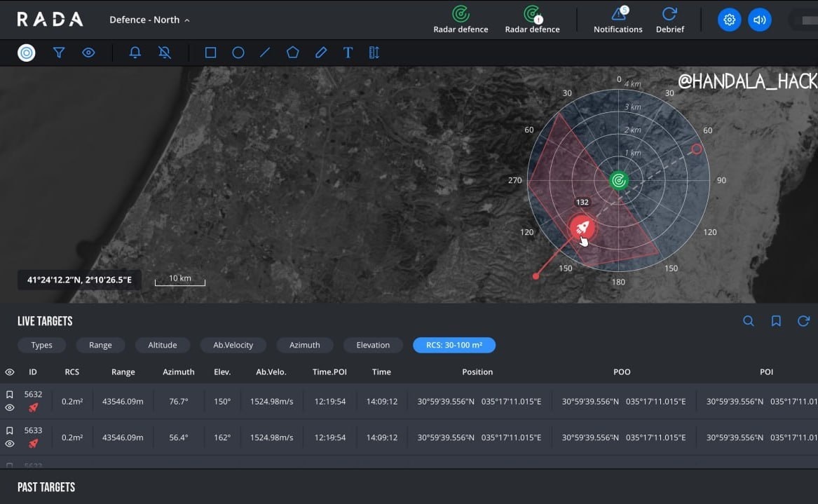Toggle visibility eye for target 5633
The width and height of the screenshot is (818, 504).
pos(10,443)
